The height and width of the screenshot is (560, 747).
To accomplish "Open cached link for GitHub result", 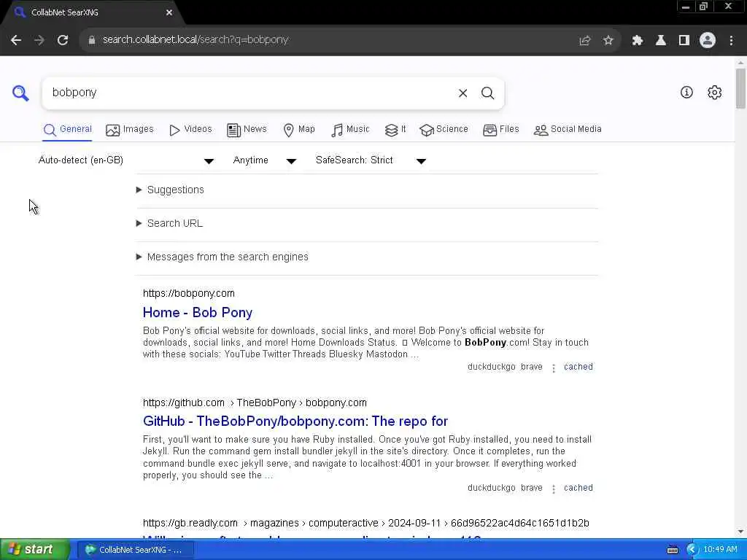I will pyautogui.click(x=578, y=488).
